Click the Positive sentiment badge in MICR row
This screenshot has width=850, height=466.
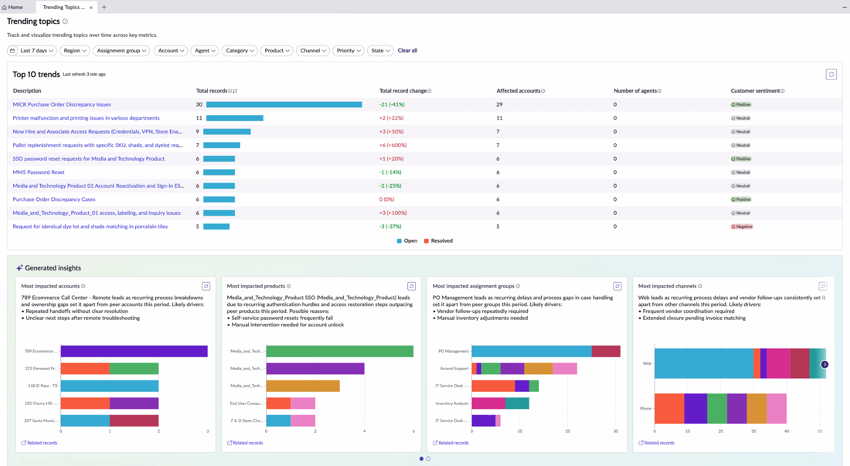click(x=741, y=105)
